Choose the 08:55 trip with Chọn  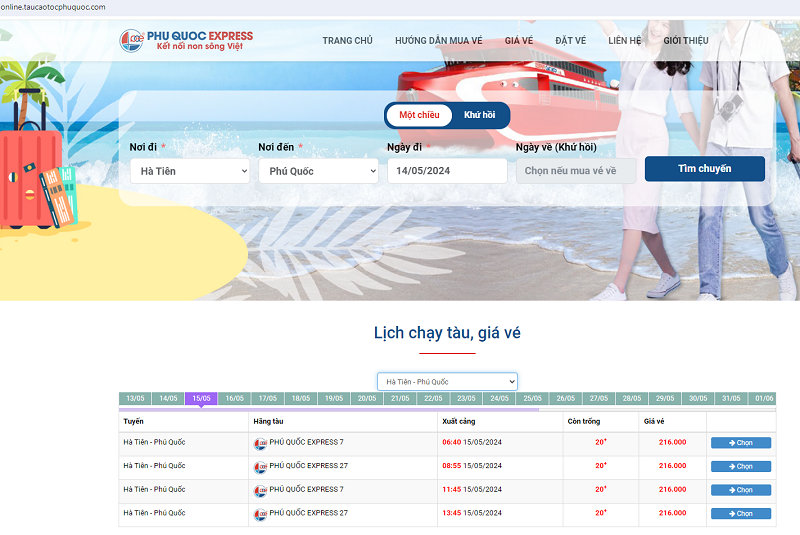pyautogui.click(x=741, y=466)
